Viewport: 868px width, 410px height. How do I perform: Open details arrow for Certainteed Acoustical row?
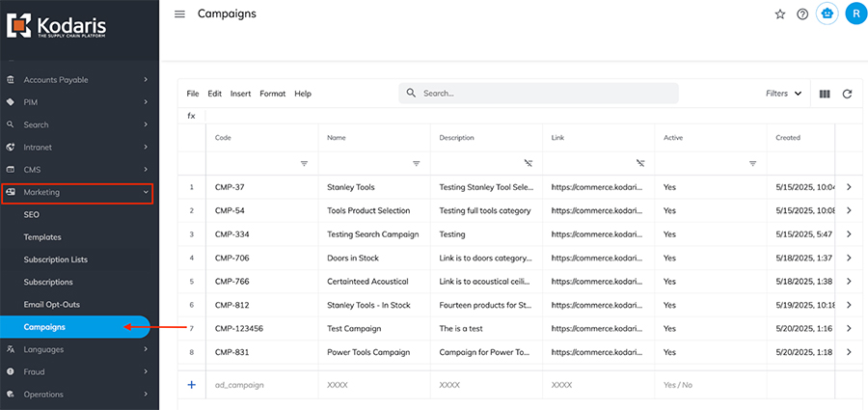click(849, 282)
